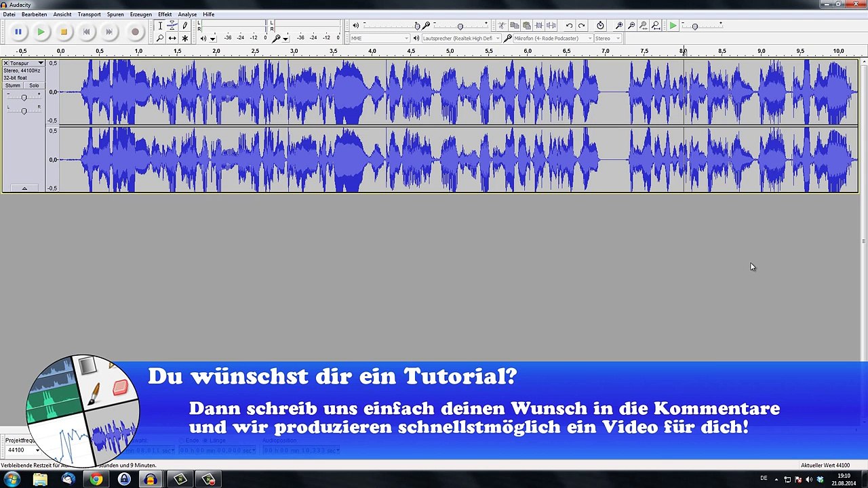The width and height of the screenshot is (868, 488).
Task: Open the Tonspur track menu dropdown
Action: [x=27, y=63]
